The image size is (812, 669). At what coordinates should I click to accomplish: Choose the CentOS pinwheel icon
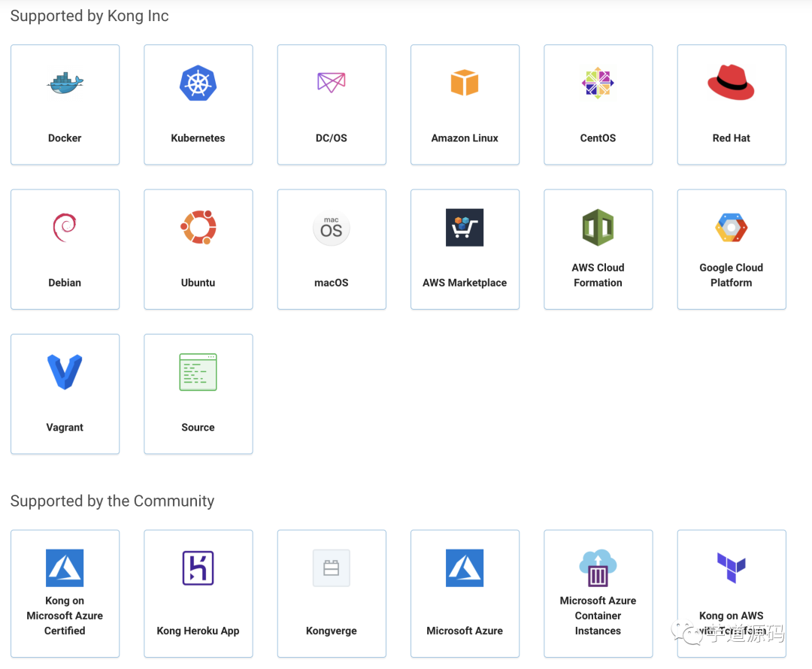click(x=598, y=83)
